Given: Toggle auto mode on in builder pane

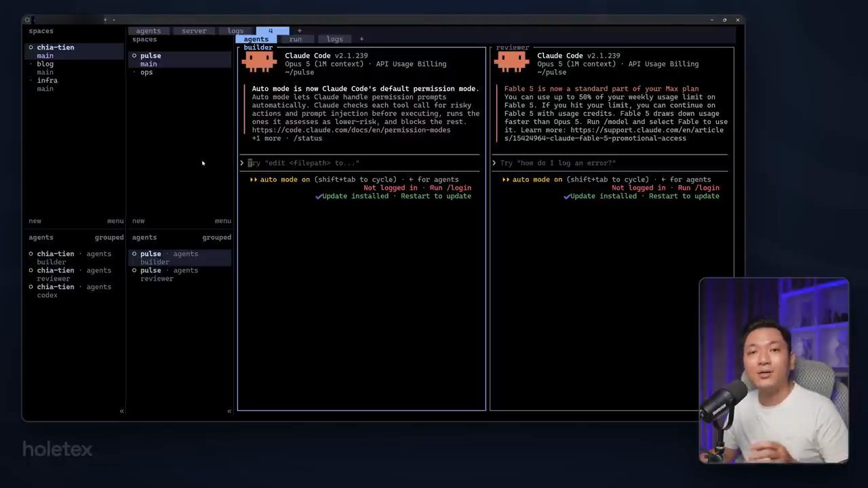Looking at the screenshot, I should pos(285,180).
